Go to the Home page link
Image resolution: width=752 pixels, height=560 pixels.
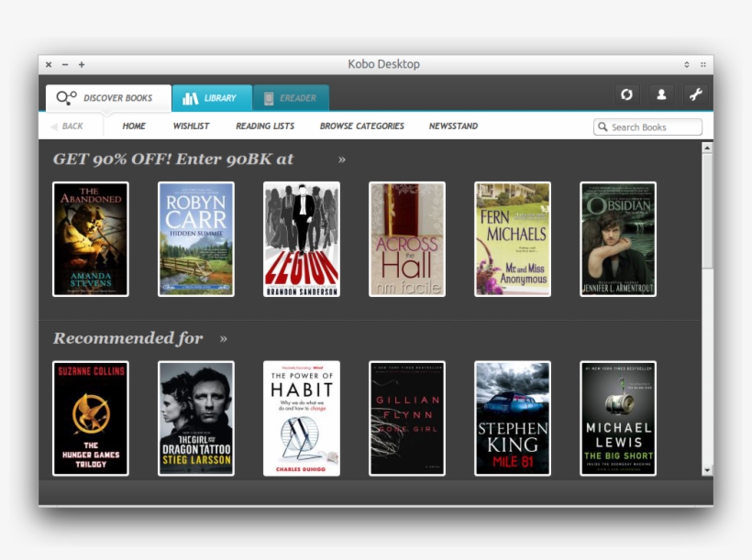click(134, 126)
